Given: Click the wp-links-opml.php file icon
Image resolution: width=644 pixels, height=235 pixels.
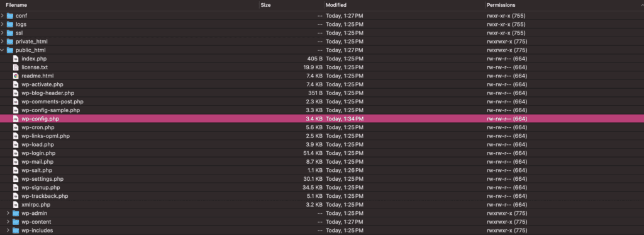Looking at the screenshot, I should [x=16, y=136].
